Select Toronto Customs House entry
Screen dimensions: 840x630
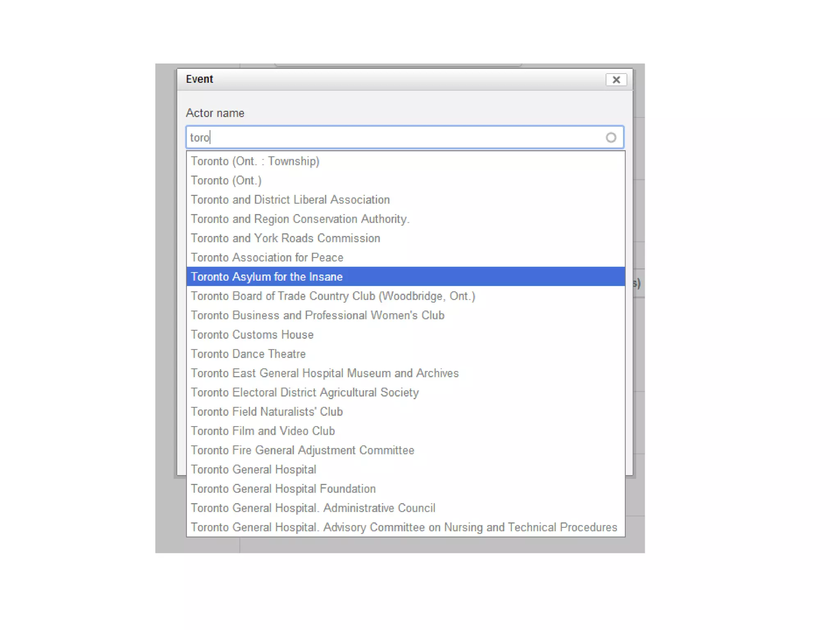point(252,335)
